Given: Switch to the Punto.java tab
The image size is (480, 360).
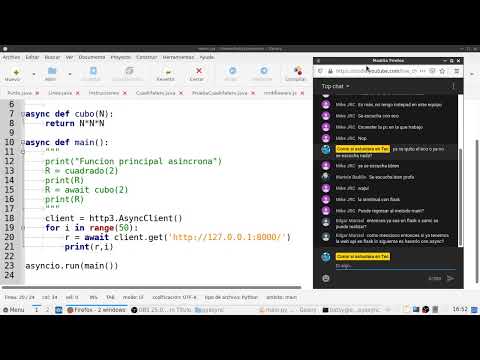Looking at the screenshot, I should point(19,93).
